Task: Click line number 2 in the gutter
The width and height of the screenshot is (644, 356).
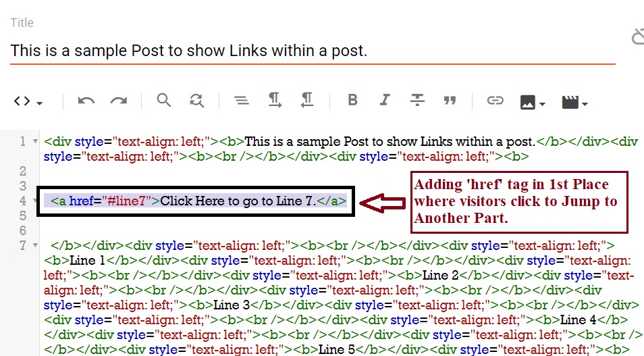Action: pos(23,172)
